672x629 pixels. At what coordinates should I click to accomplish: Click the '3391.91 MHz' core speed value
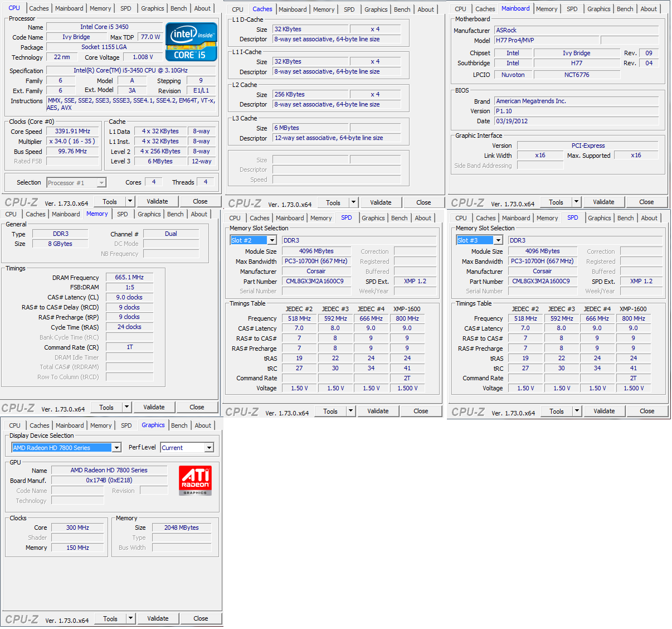pyautogui.click(x=72, y=132)
